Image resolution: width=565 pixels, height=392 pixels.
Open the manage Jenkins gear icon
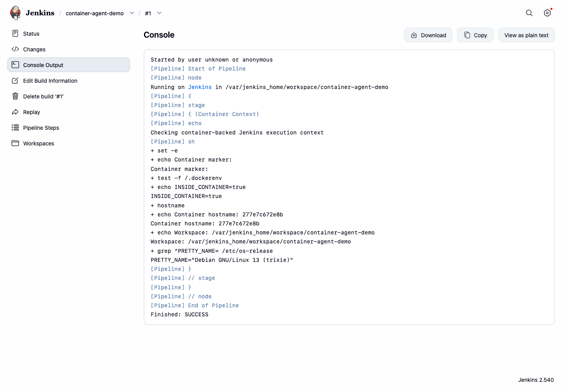tap(547, 13)
